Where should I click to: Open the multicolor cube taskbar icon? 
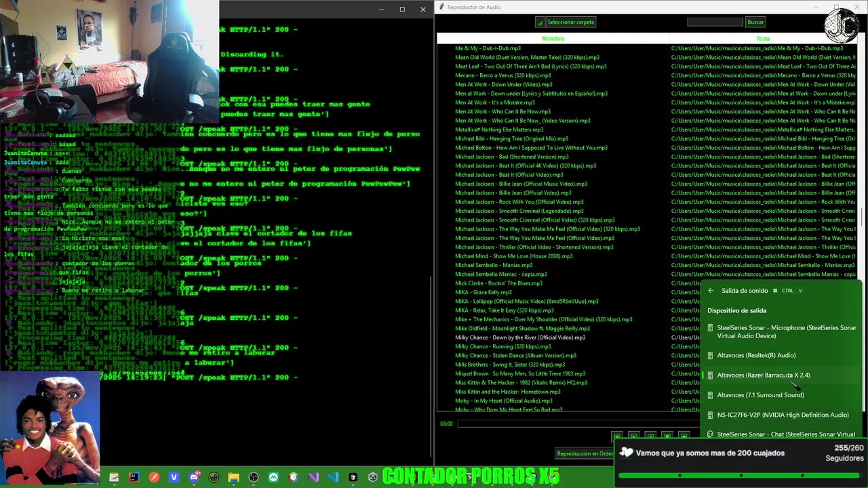pyautogui.click(x=293, y=477)
